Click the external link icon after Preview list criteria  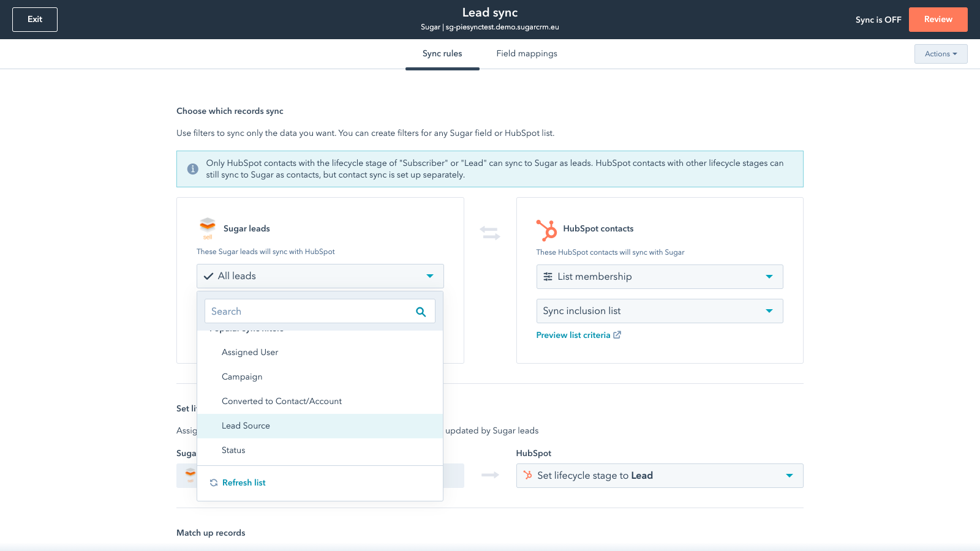618,335
